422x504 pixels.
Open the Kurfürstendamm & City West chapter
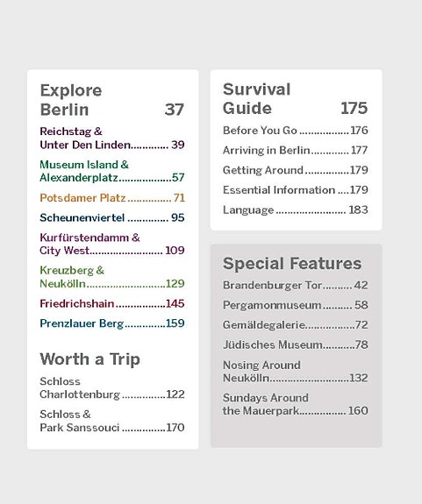(112, 244)
